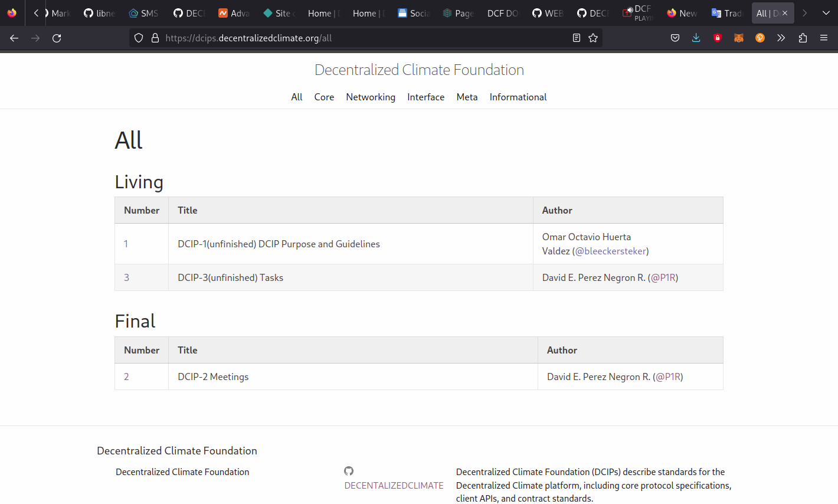The image size is (838, 504).
Task: Open @P1R link in DCIP-3 row
Action: coord(663,277)
